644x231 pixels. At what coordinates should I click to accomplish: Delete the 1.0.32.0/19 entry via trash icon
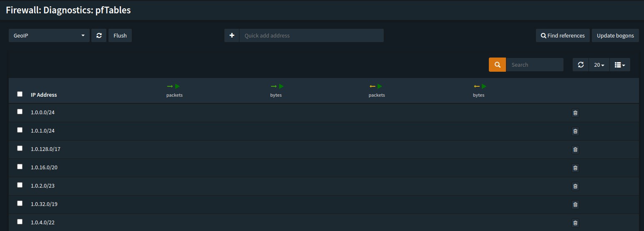point(575,205)
